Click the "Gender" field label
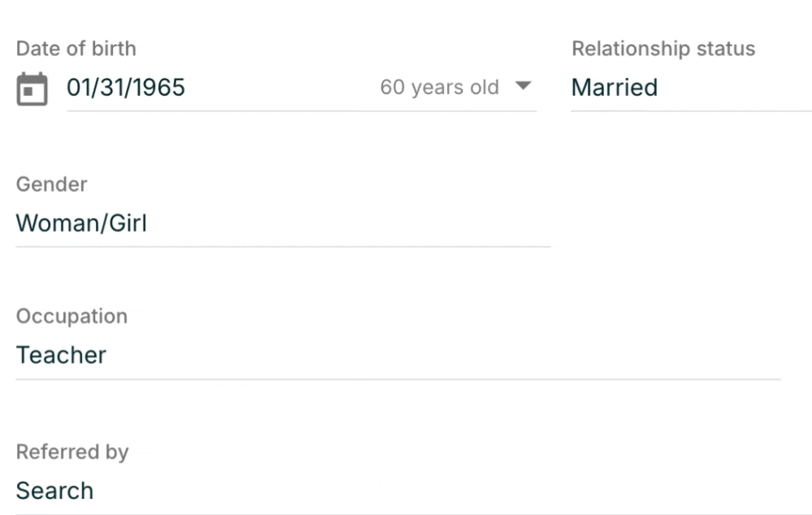This screenshot has height=515, width=812. click(51, 184)
